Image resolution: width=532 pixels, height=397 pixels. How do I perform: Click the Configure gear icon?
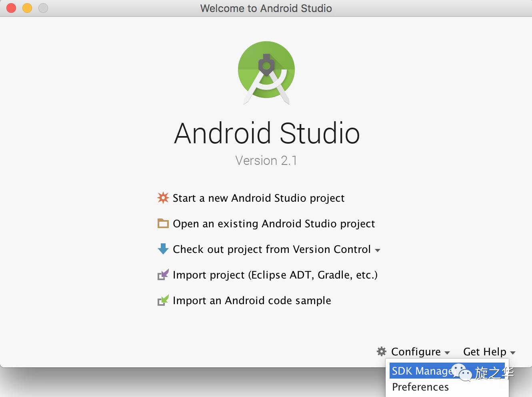tap(382, 351)
